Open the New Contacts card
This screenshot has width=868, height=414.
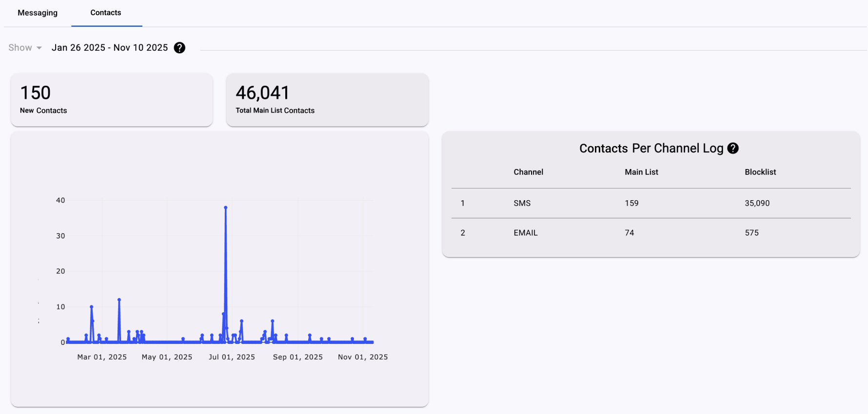point(112,99)
